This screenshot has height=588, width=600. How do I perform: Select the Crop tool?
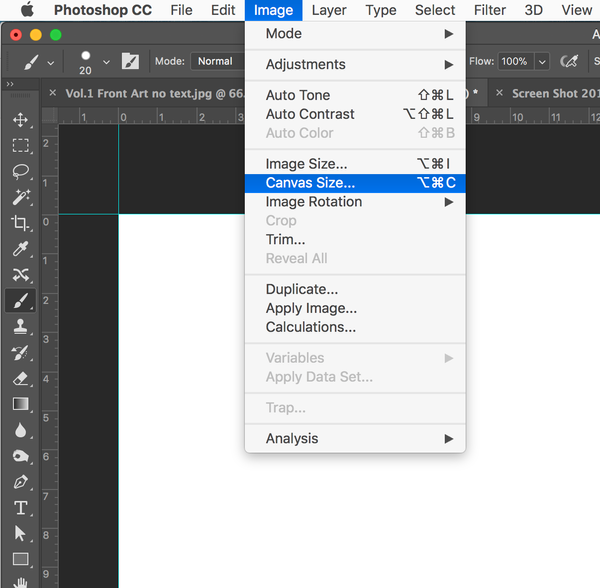coord(20,223)
